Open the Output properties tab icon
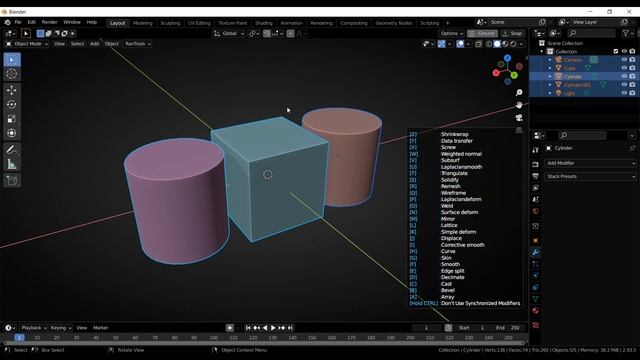This screenshot has width=640, height=360. (x=536, y=176)
